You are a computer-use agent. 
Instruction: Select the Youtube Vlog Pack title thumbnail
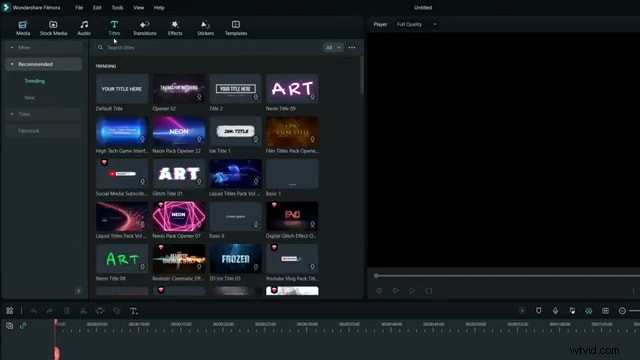292,258
